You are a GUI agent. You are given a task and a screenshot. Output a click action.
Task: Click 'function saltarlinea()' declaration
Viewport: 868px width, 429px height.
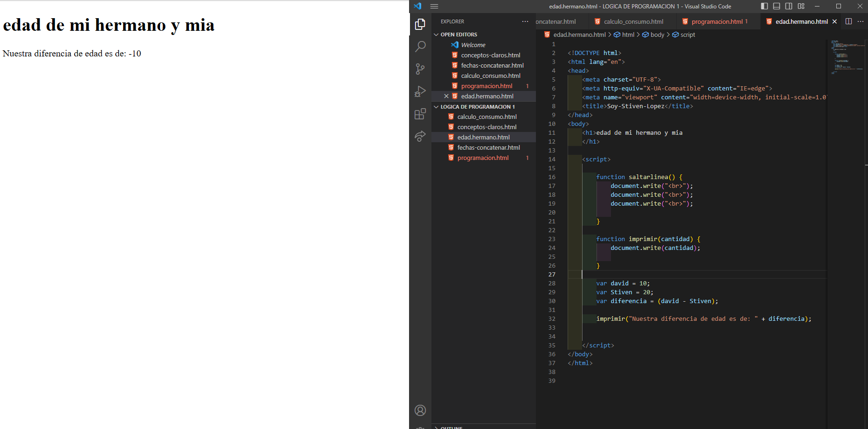[639, 177]
